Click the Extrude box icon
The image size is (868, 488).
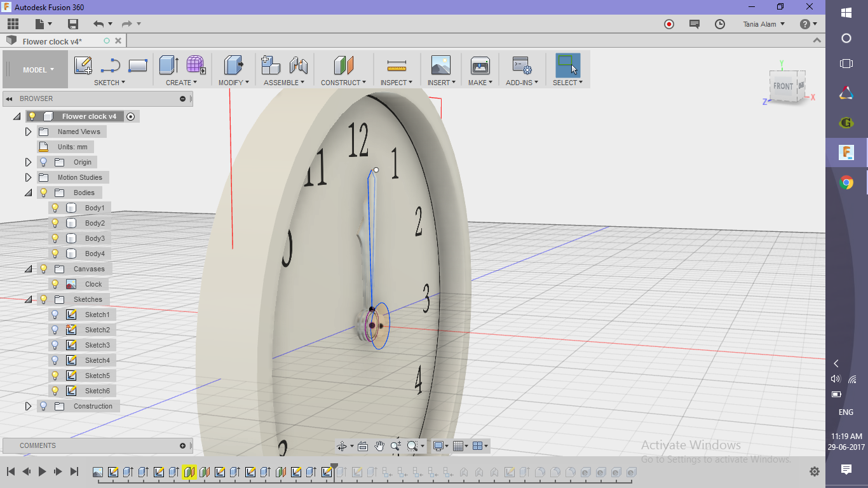168,65
